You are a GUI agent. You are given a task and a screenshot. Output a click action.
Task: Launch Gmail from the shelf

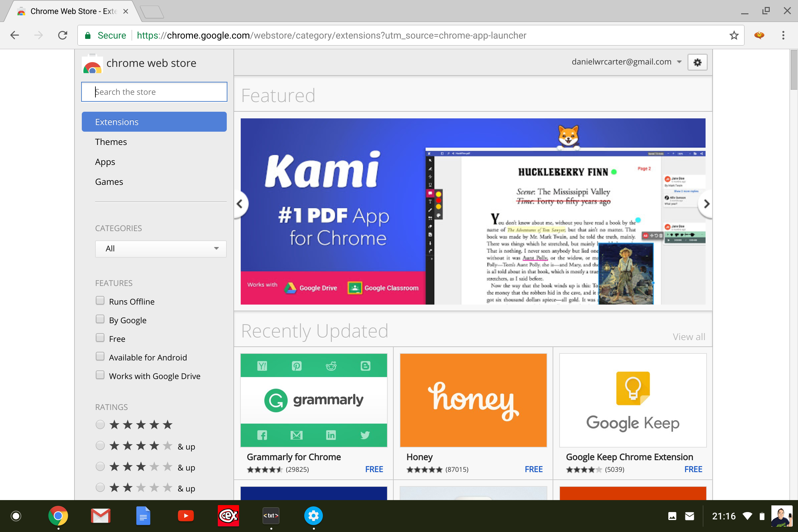click(x=101, y=516)
